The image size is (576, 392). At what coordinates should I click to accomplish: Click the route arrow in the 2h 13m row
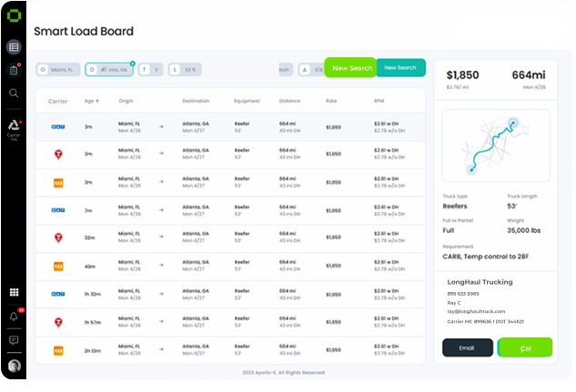pos(161,349)
